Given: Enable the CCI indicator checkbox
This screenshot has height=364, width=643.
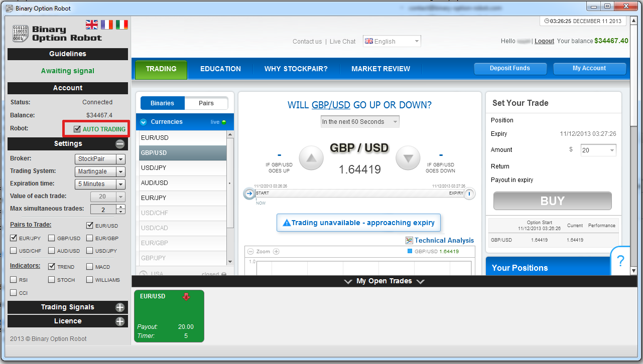Looking at the screenshot, I should click(14, 293).
